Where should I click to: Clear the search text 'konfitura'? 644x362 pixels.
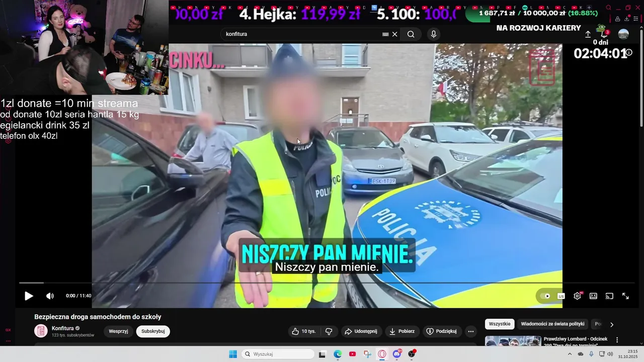(x=395, y=34)
